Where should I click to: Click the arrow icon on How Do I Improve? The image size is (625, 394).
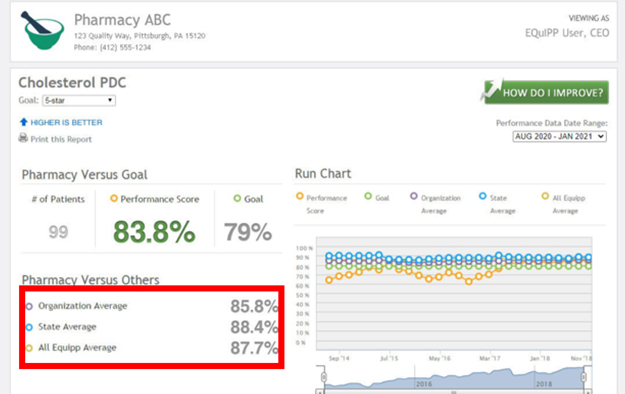pos(491,90)
